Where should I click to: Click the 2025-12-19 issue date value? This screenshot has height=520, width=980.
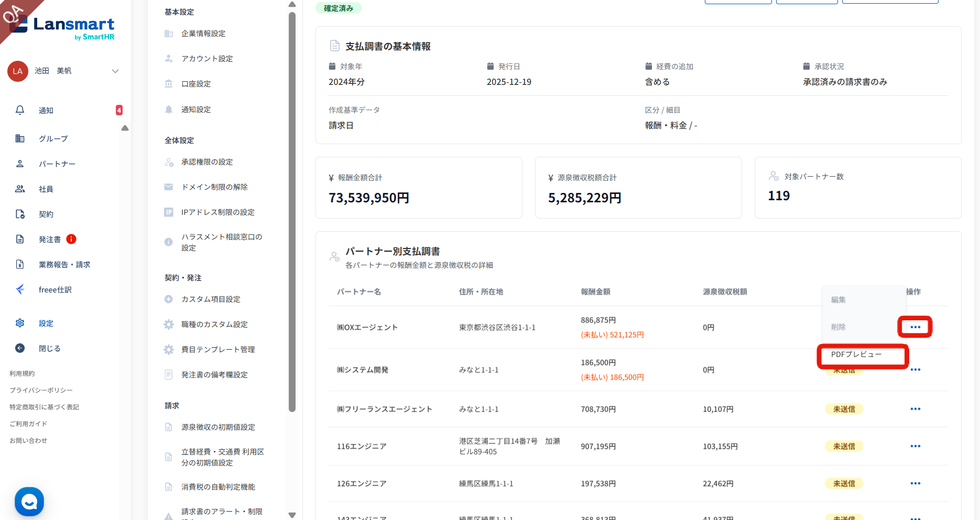pos(509,82)
